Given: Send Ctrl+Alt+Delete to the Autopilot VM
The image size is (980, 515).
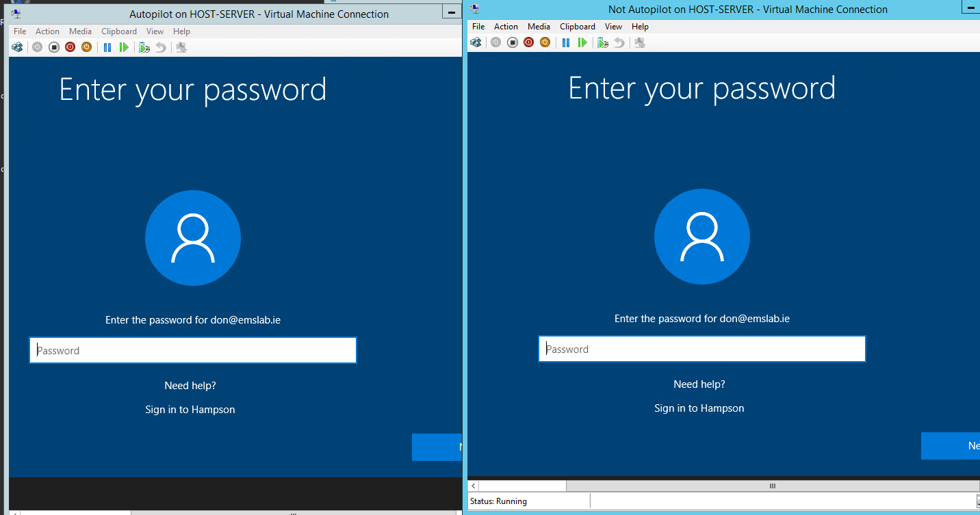Looking at the screenshot, I should [17, 47].
